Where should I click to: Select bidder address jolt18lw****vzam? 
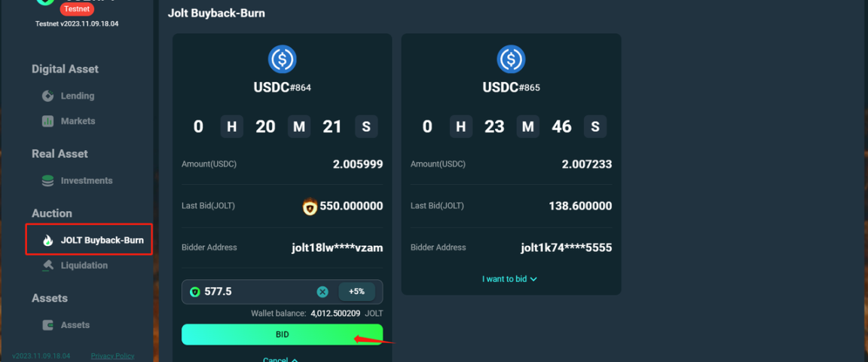click(x=337, y=248)
